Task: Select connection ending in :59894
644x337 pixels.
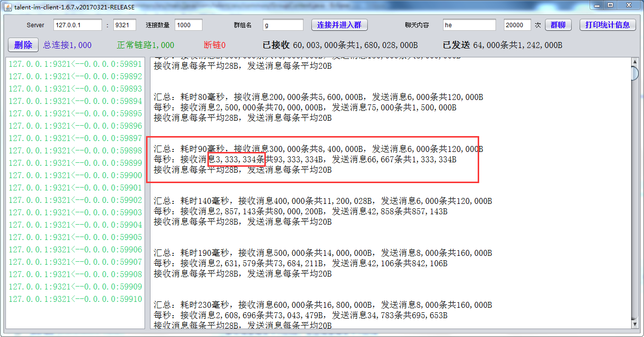Action: [x=75, y=101]
